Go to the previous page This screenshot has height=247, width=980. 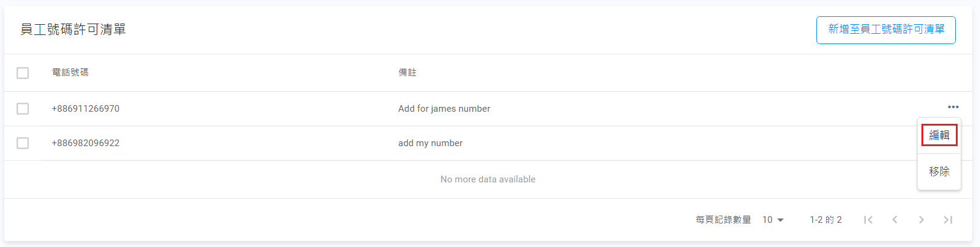click(895, 220)
